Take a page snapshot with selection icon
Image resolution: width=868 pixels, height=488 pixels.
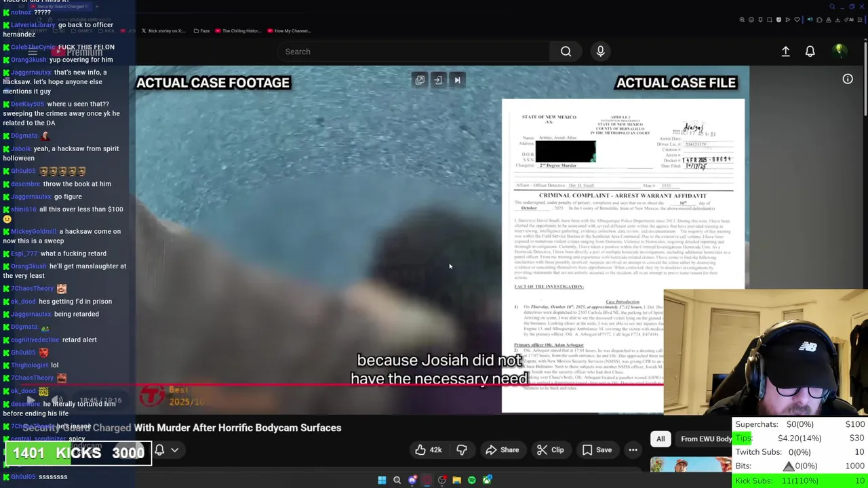click(770, 20)
